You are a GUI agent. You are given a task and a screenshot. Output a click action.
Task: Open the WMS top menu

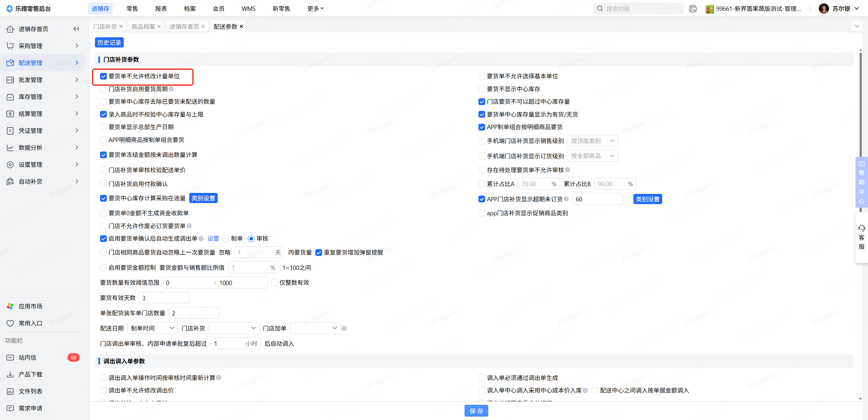pos(248,8)
